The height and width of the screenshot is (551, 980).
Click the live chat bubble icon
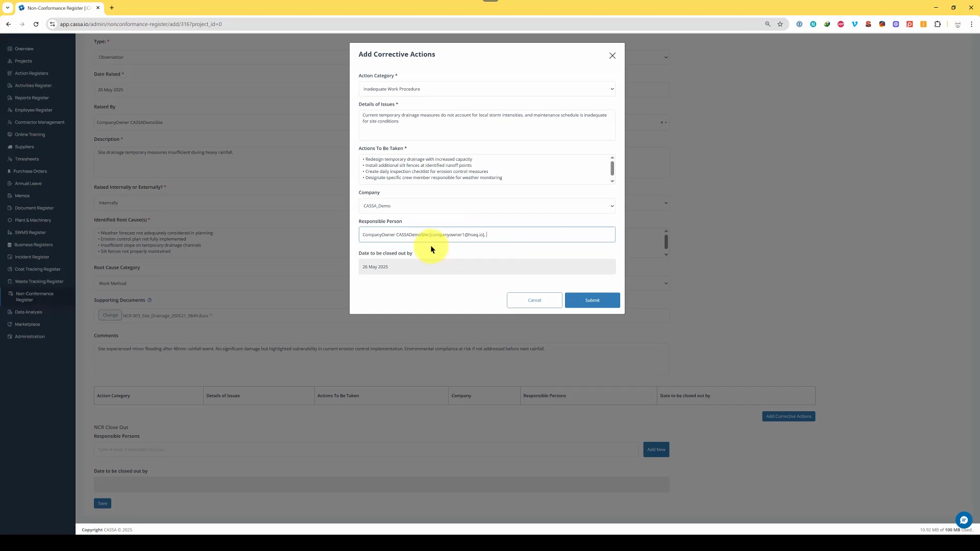coord(963,520)
